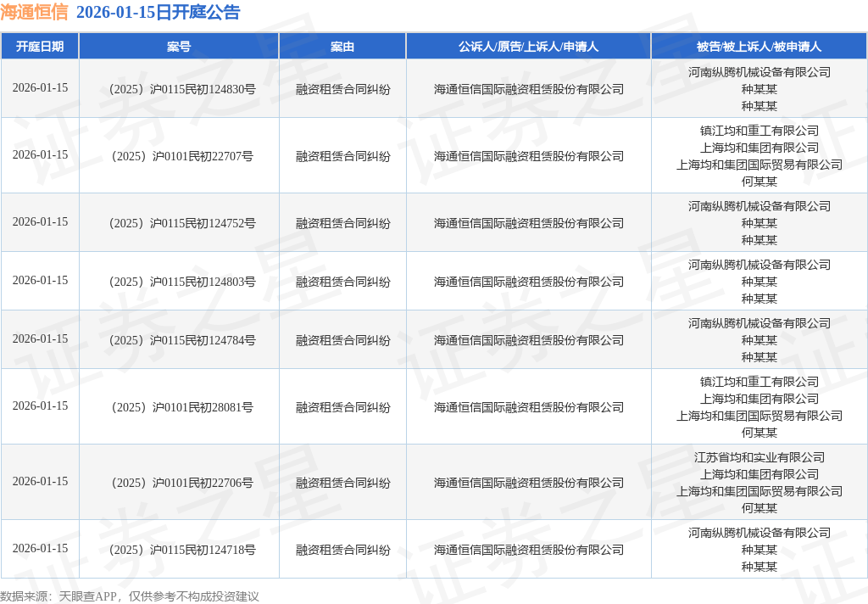868x604 pixels.
Task: Click case number (2025)沪0101民初22706号
Action: (182, 483)
